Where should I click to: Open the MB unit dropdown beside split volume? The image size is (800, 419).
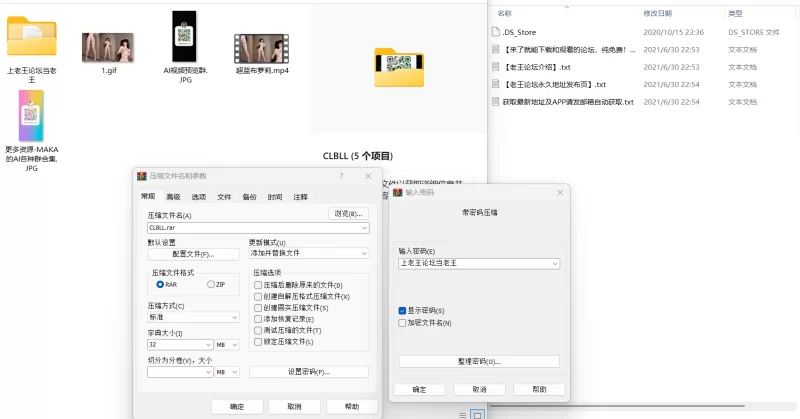tap(235, 373)
